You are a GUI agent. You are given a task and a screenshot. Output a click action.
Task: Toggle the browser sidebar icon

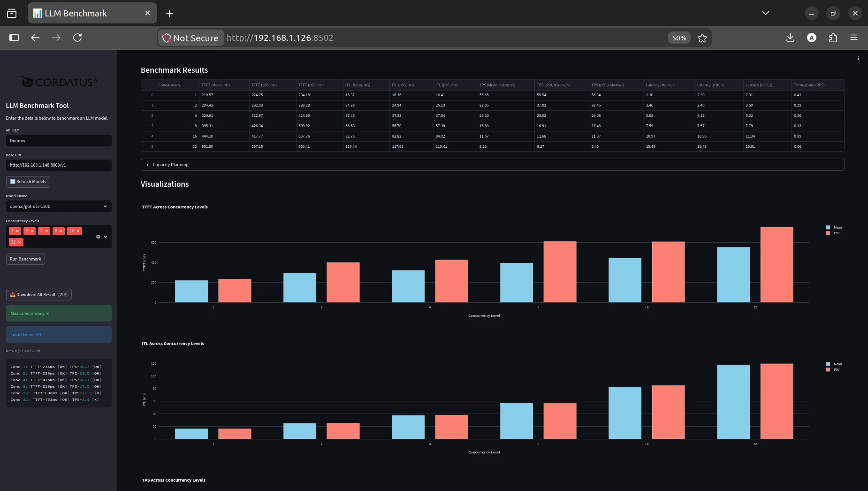[14, 38]
